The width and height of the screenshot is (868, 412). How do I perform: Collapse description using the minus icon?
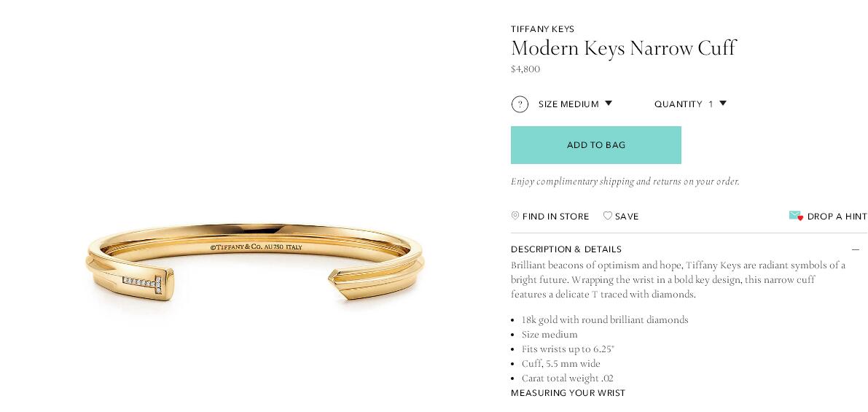click(x=855, y=249)
